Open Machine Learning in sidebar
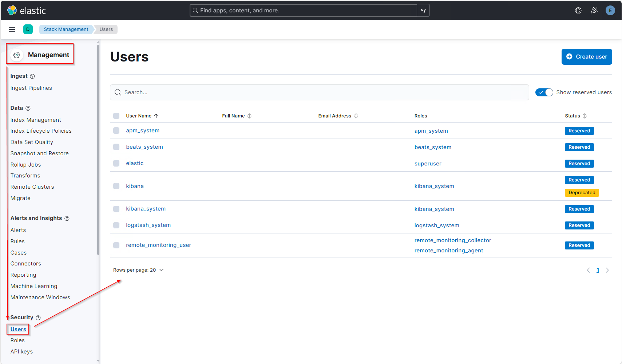This screenshot has height=364, width=622. pyautogui.click(x=34, y=286)
